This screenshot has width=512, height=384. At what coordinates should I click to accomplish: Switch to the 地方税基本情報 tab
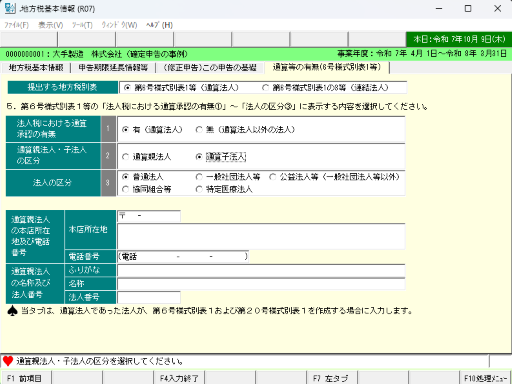tap(36, 68)
